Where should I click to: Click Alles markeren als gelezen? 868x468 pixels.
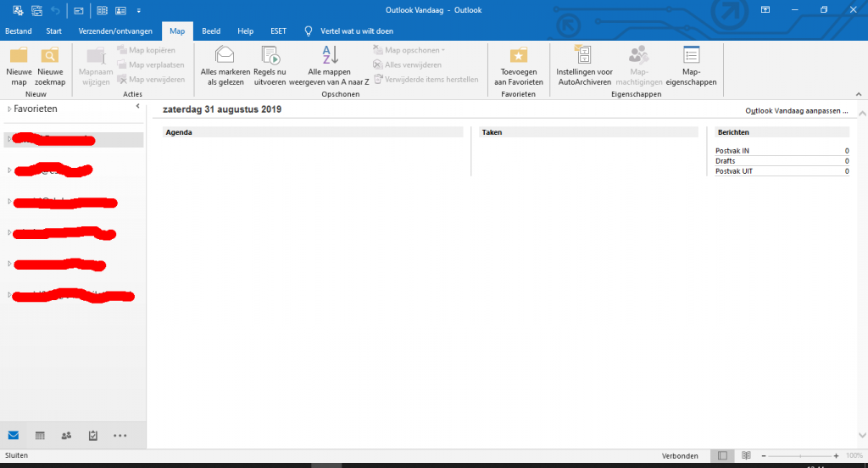pos(225,66)
